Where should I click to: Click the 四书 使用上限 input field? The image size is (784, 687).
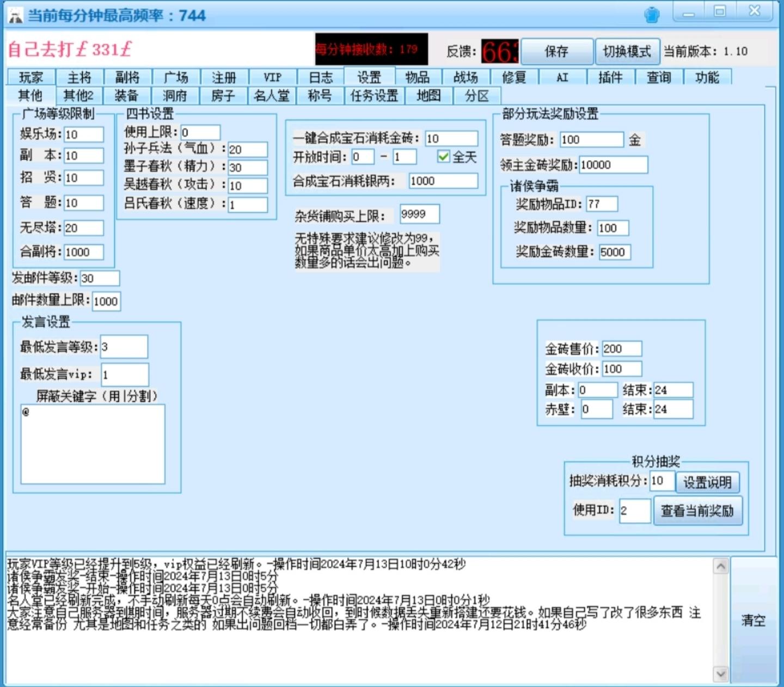click(x=200, y=132)
